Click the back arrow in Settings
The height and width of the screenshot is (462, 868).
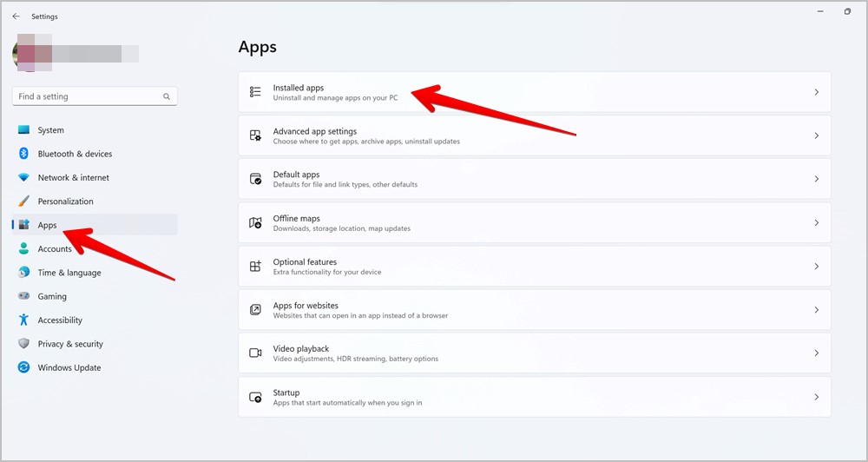16,16
